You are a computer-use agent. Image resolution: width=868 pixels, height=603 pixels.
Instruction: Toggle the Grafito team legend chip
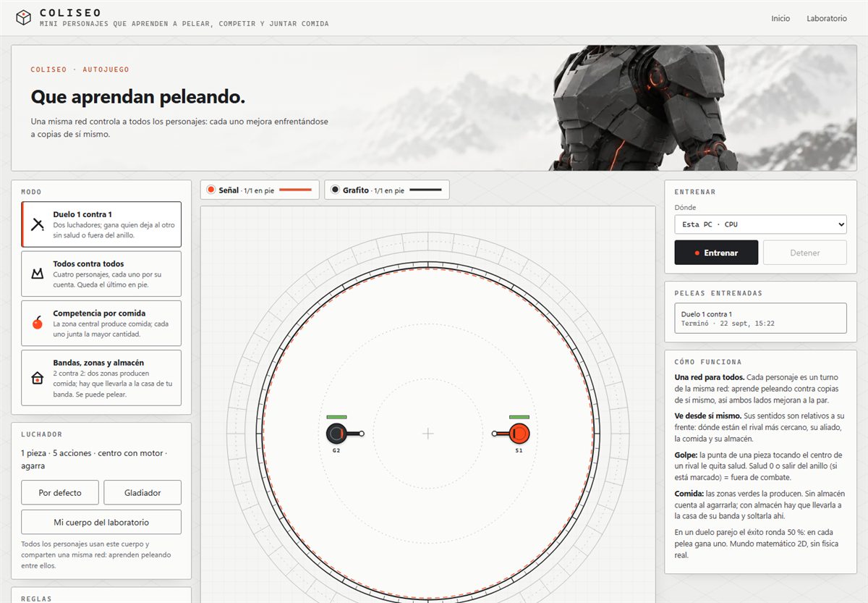coord(387,190)
